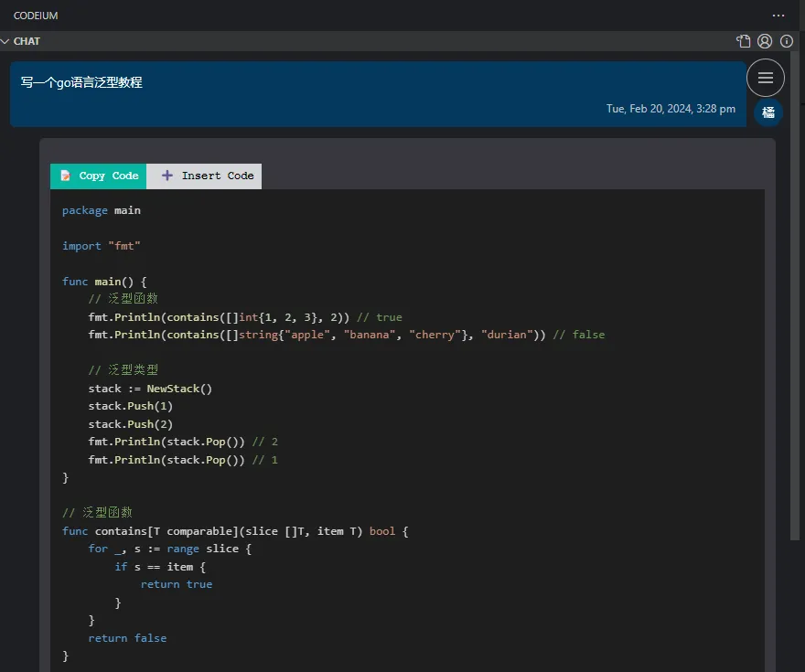The width and height of the screenshot is (805, 672).
Task: Click the Insert Code button
Action: point(204,176)
